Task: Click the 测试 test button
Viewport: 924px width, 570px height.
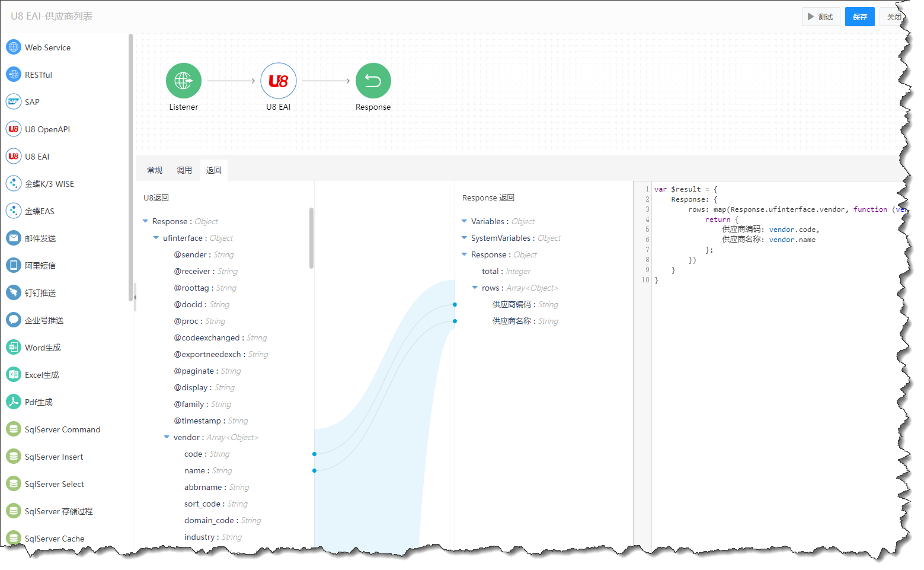Action: pos(820,17)
